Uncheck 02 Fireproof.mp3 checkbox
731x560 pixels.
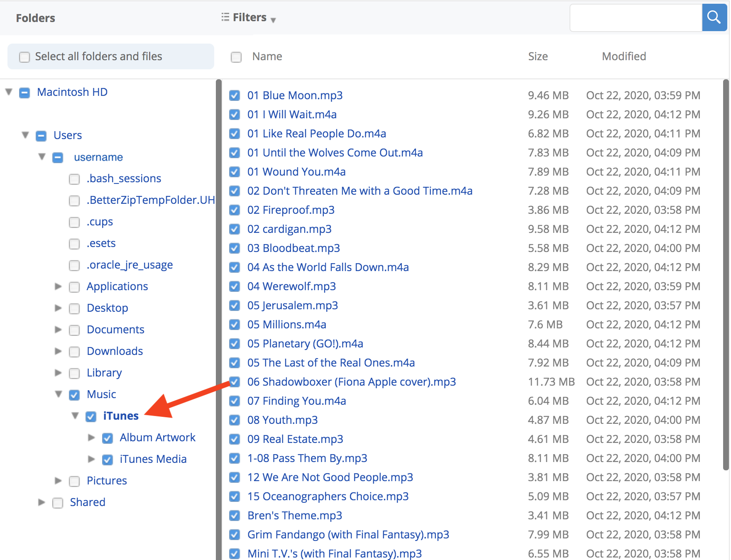(235, 210)
